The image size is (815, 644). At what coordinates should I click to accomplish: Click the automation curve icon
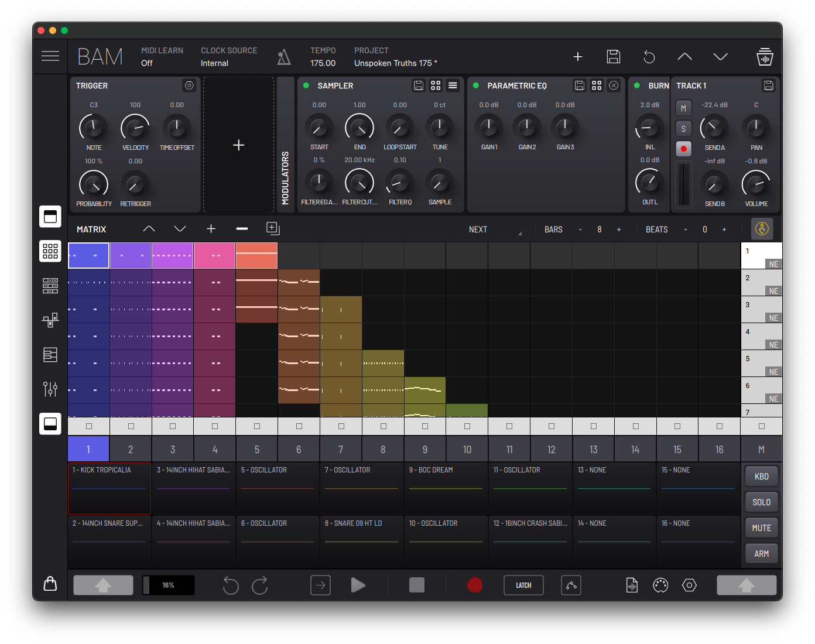coord(571,585)
